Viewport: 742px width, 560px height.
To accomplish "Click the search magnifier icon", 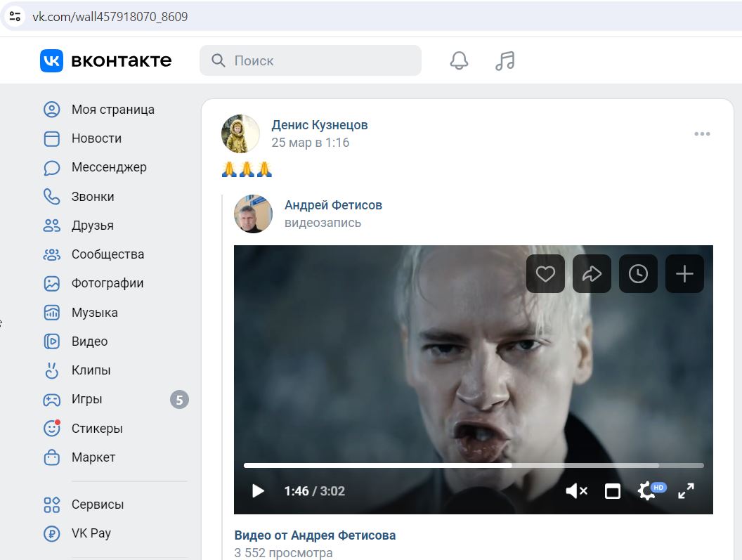I will [218, 60].
